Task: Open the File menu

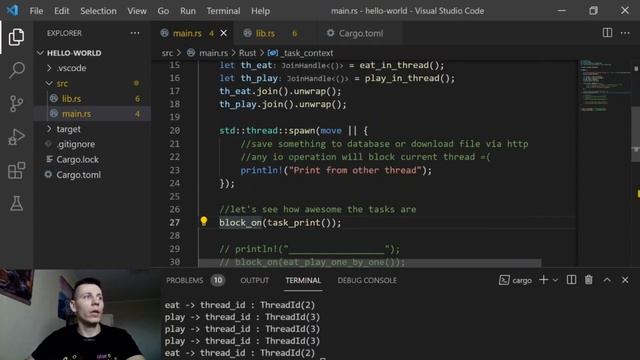Action: (36, 11)
